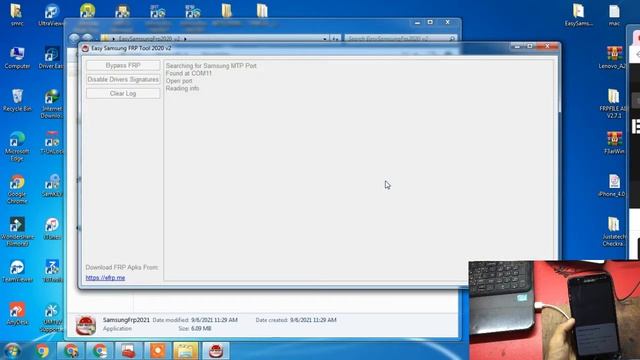Open the Windows Start menu
This screenshot has height=360, width=640.
coord(11,351)
